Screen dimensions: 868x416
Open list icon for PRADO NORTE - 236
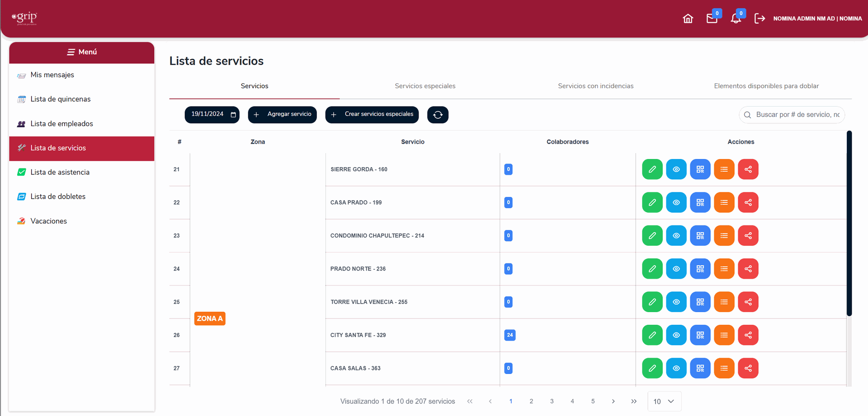(x=724, y=269)
